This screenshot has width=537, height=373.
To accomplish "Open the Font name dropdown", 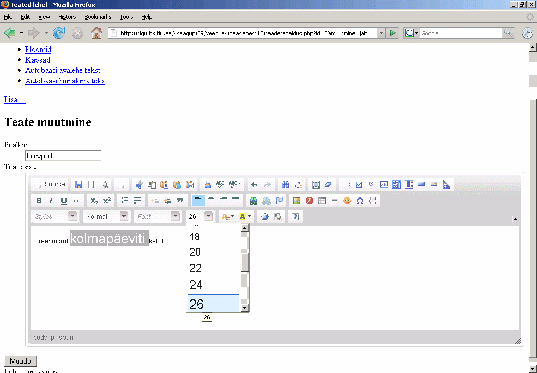I will 157,216.
